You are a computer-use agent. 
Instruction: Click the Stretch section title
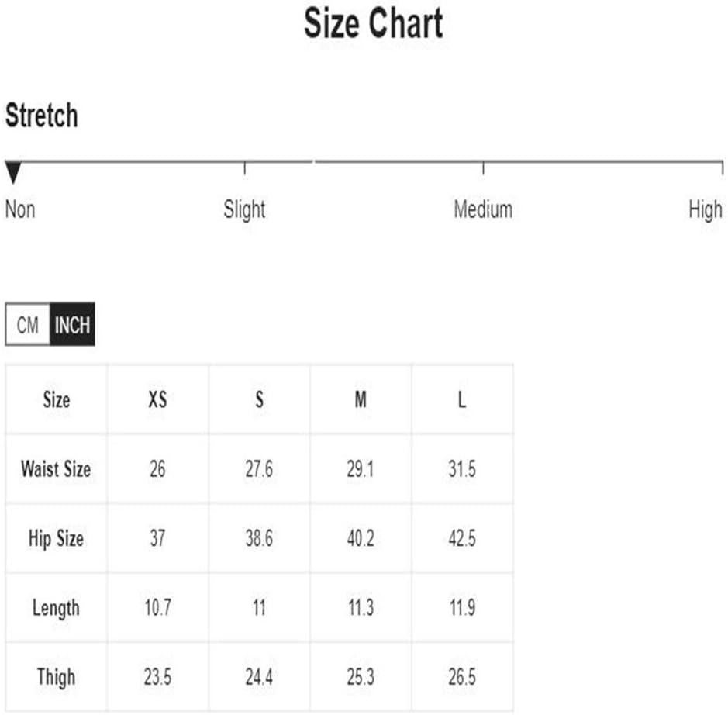41,115
